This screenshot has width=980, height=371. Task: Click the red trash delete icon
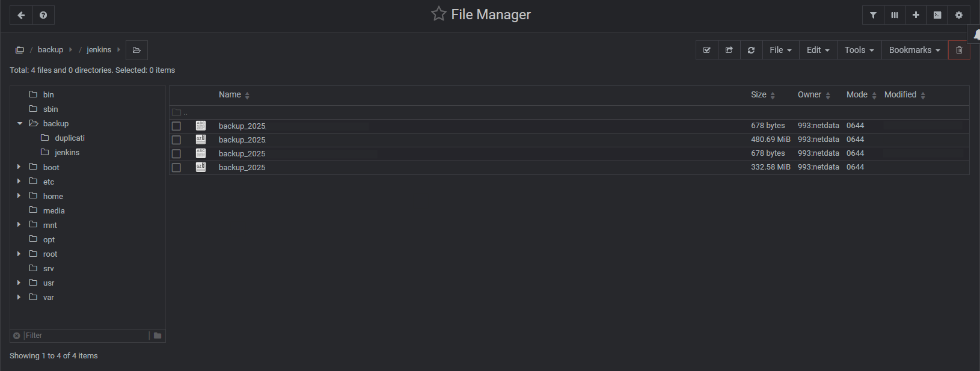point(959,50)
